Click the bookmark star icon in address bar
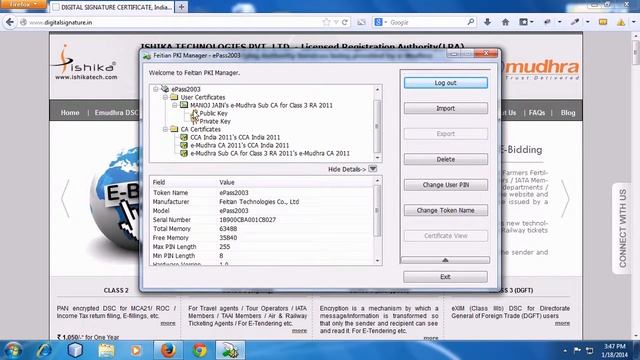640x360 pixels. (326, 22)
